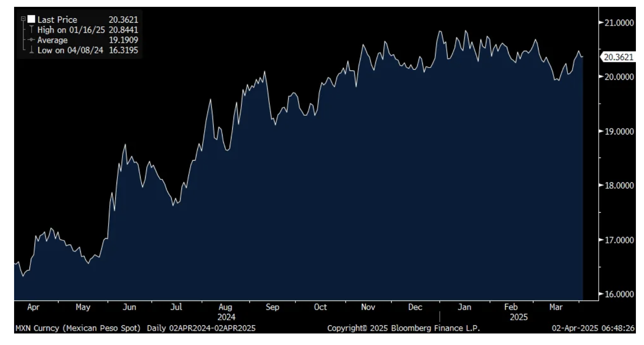Click the 21.0000 y-axis tick label

click(619, 23)
